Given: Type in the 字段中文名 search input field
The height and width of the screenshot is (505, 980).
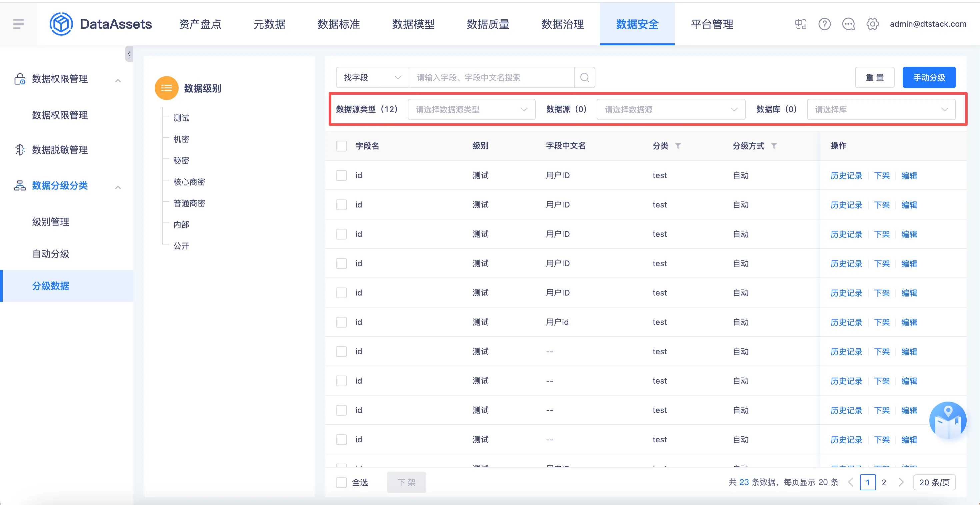Looking at the screenshot, I should pyautogui.click(x=491, y=78).
